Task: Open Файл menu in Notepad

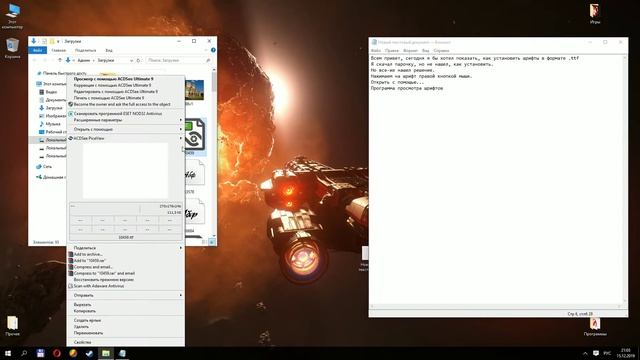Action: [376, 51]
